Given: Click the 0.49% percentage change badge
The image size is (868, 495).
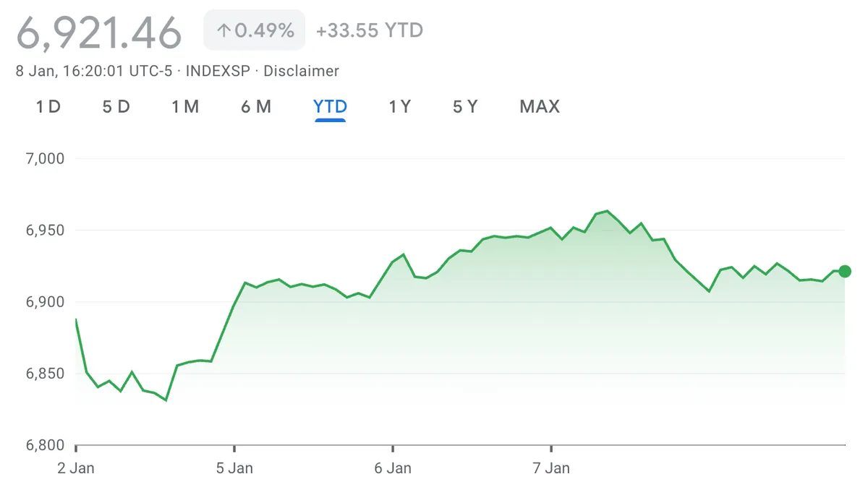Looking at the screenshot, I should point(253,30).
